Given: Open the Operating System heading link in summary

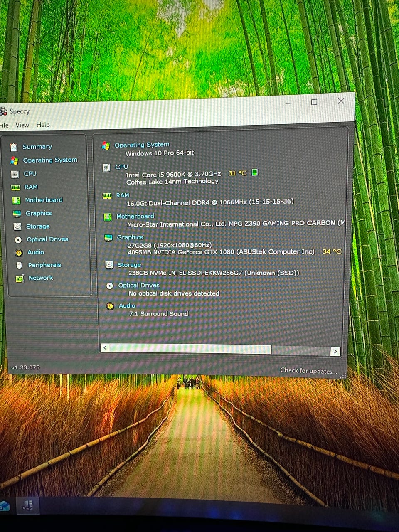Looking at the screenshot, I should (x=142, y=145).
